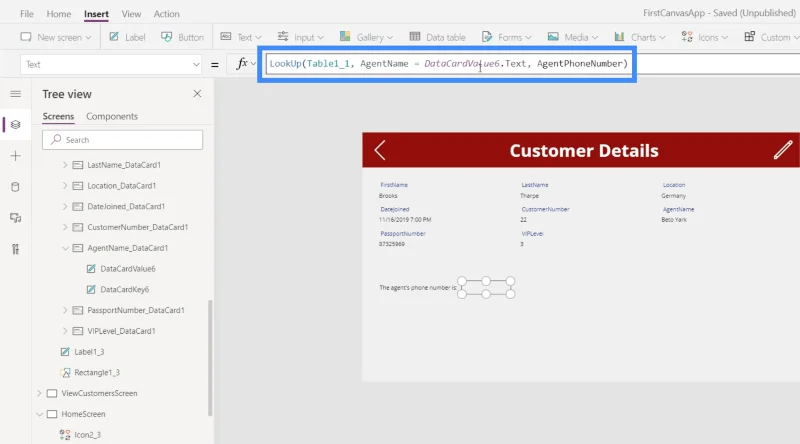Click the Tree view search box

122,140
